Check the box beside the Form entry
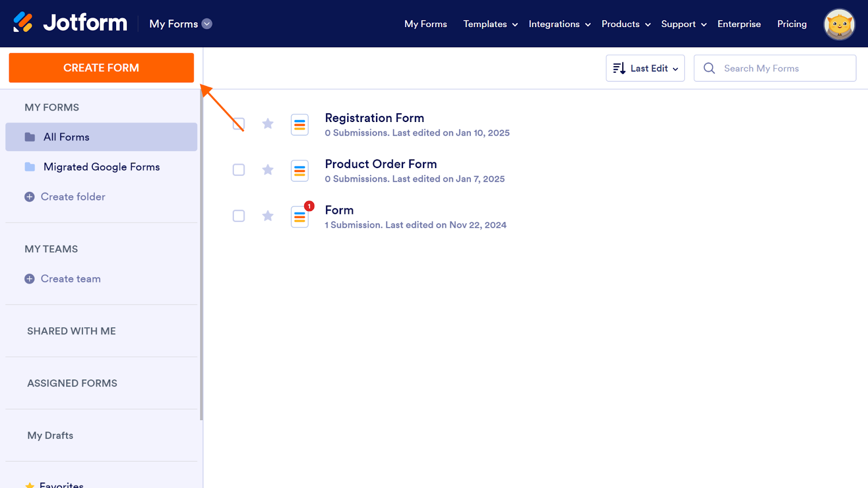This screenshot has height=488, width=868. pyautogui.click(x=239, y=216)
